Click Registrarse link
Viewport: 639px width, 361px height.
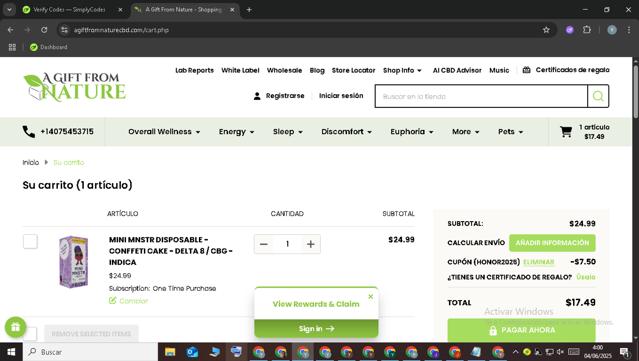point(285,96)
